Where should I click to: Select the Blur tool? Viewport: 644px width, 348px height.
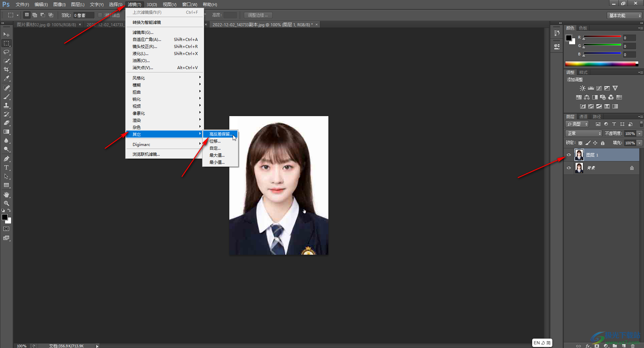(x=6, y=140)
